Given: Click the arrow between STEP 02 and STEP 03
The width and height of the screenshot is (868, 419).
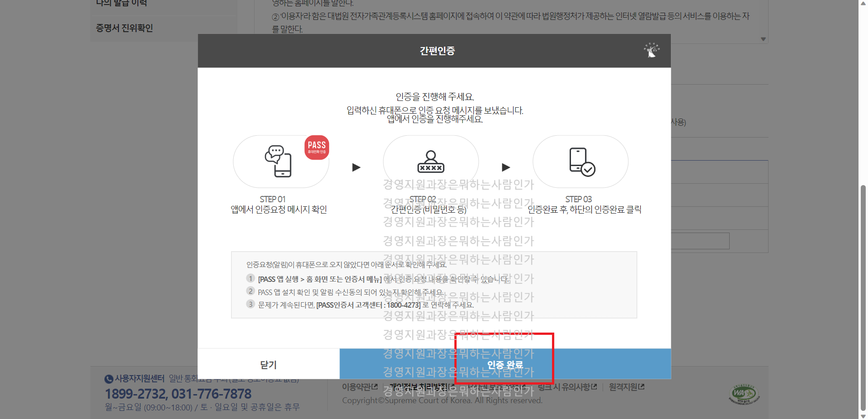Looking at the screenshot, I should click(x=505, y=168).
